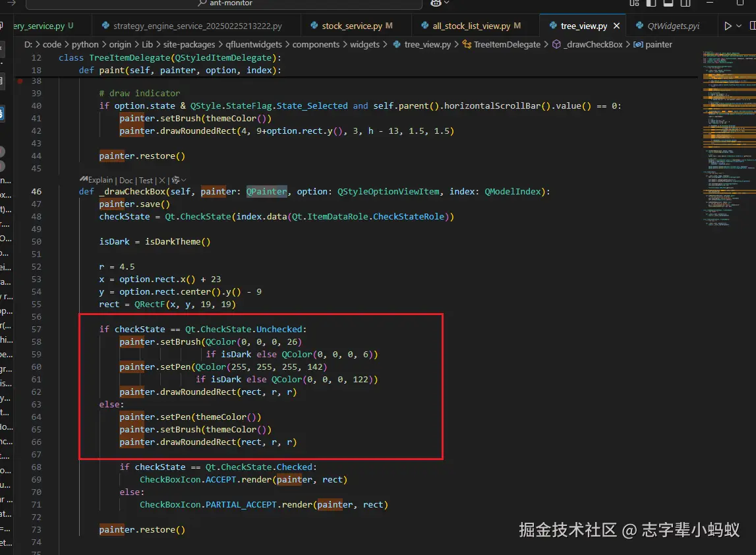The image size is (756, 555).
Task: Click the '# draw indicator' comment
Action: coord(139,94)
